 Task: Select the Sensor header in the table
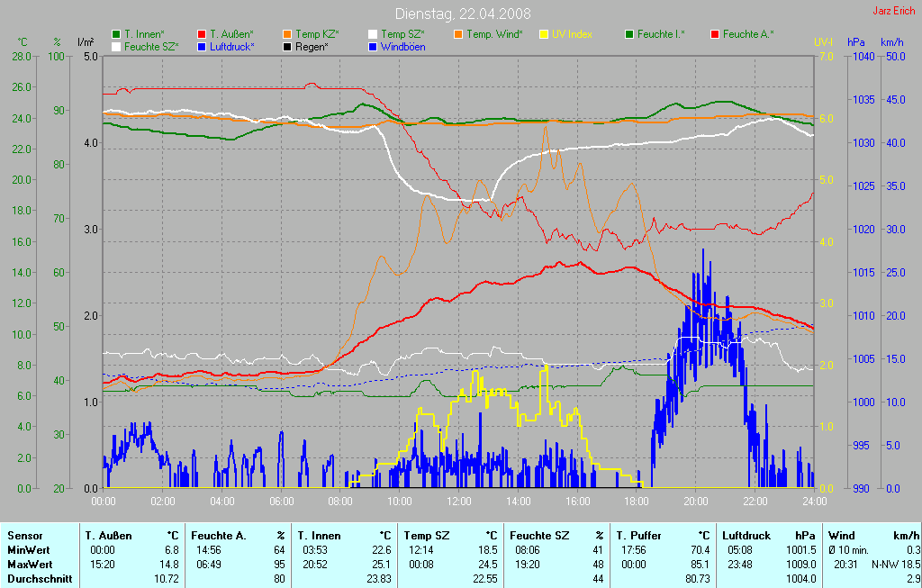(24, 536)
